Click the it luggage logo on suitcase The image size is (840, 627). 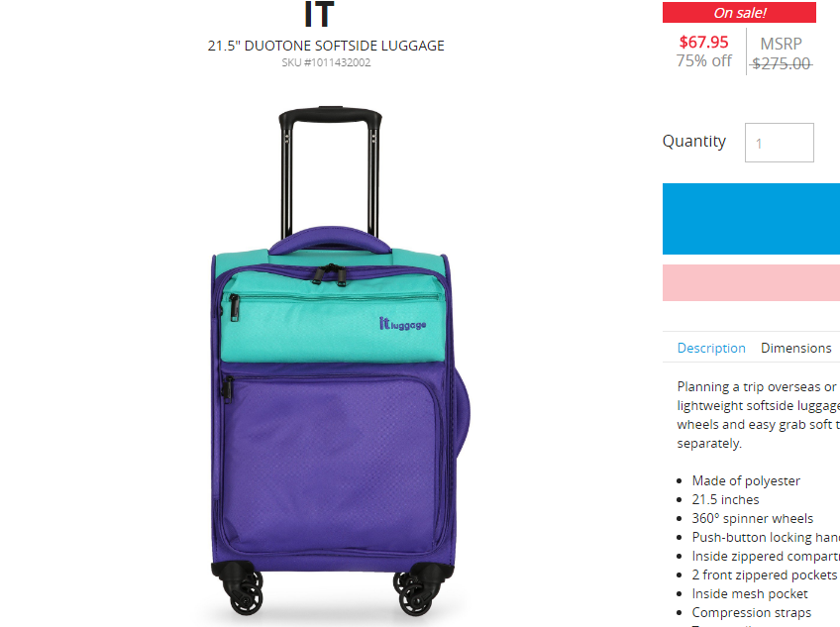[402, 324]
